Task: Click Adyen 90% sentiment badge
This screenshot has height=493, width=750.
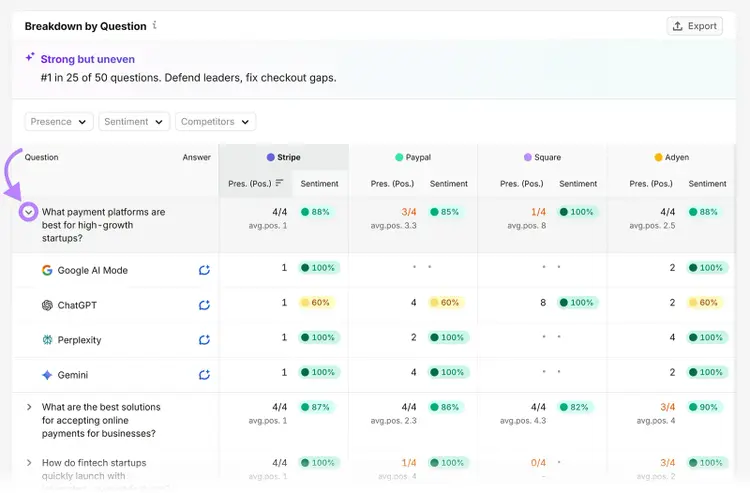Action: click(704, 407)
